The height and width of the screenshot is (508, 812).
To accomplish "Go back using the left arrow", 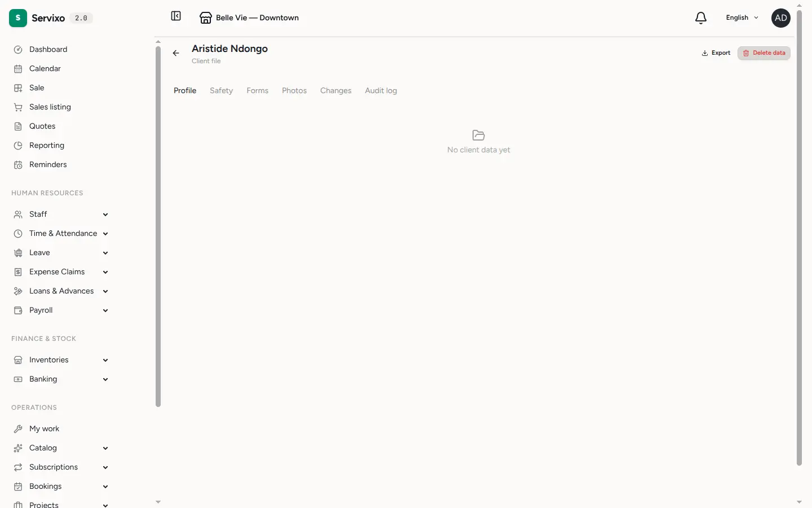I will (176, 53).
